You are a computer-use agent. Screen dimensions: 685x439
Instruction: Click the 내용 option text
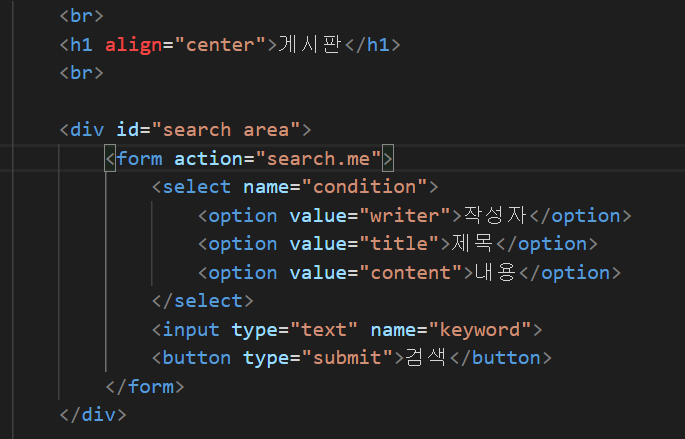[x=495, y=273]
